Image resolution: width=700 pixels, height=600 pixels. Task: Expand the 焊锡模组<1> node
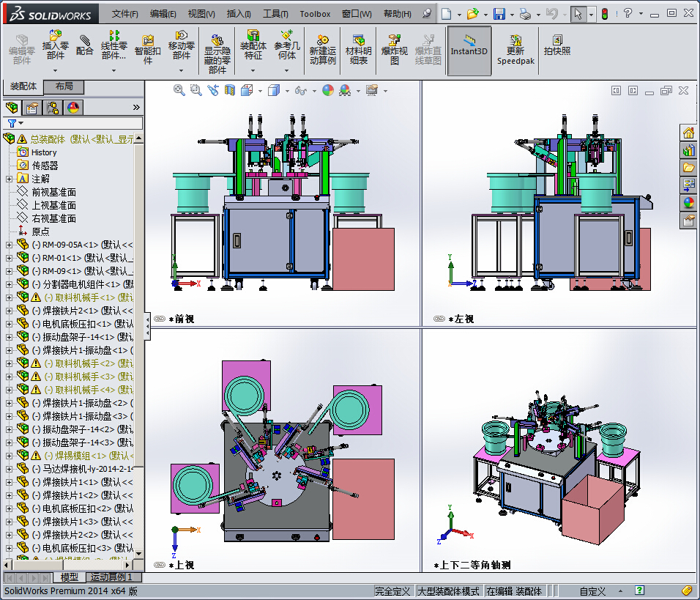click(x=9, y=456)
